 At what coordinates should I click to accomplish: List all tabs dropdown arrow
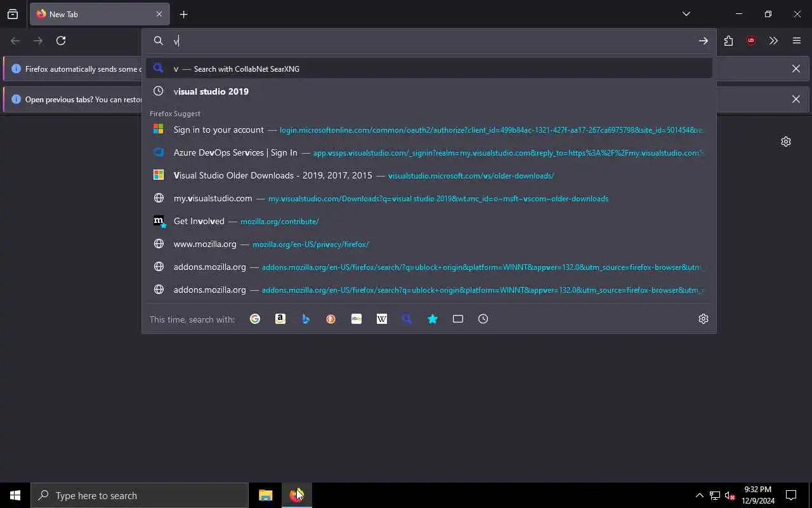[x=686, y=14]
